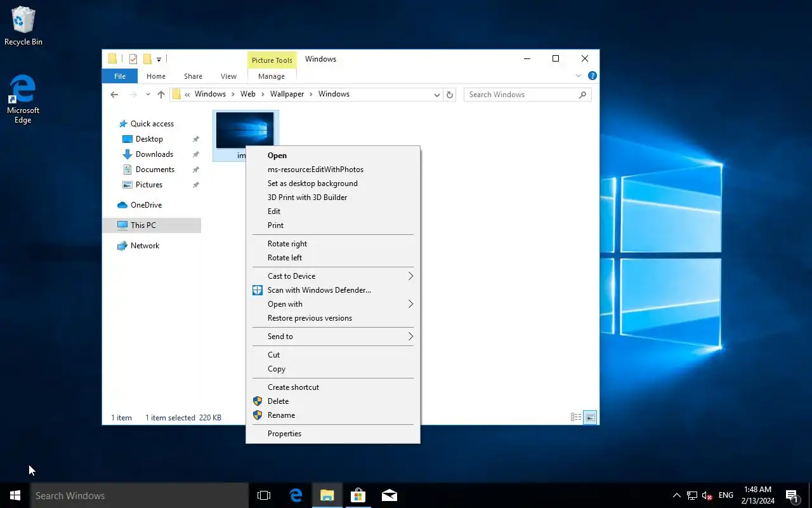
Task: Choose Edit from context menu
Action: click(x=333, y=211)
